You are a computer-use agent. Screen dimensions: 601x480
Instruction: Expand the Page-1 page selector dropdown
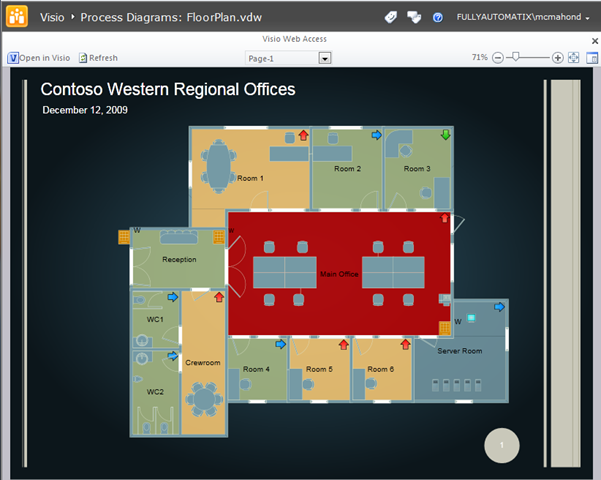click(x=324, y=58)
